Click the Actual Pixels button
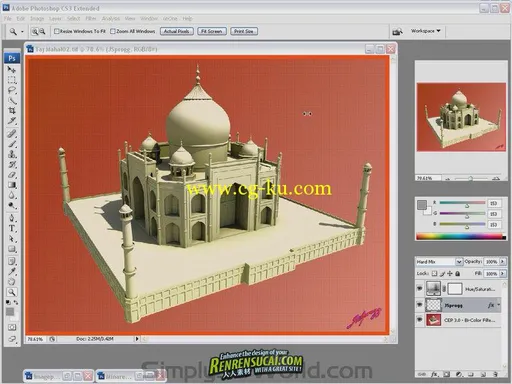 tap(176, 31)
